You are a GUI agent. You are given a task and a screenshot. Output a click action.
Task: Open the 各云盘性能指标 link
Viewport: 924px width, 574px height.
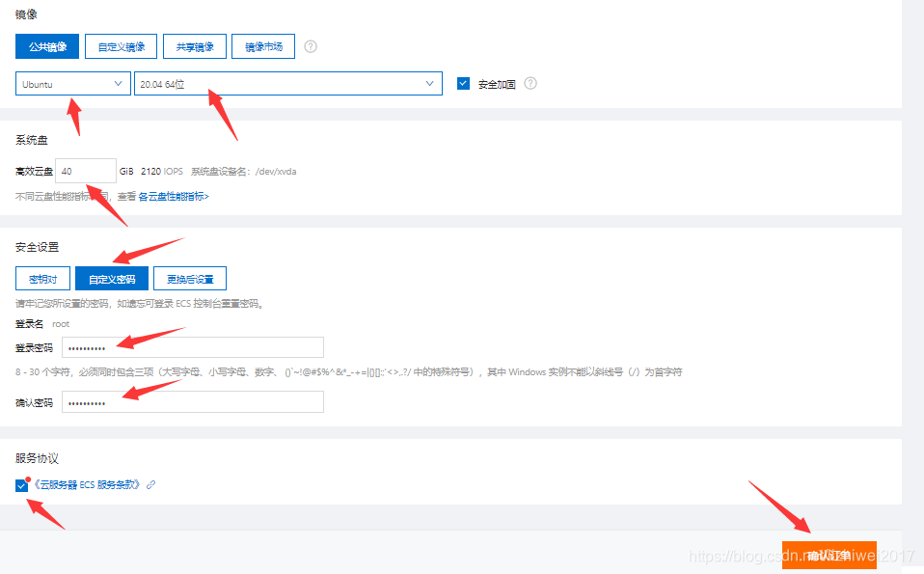(x=174, y=196)
